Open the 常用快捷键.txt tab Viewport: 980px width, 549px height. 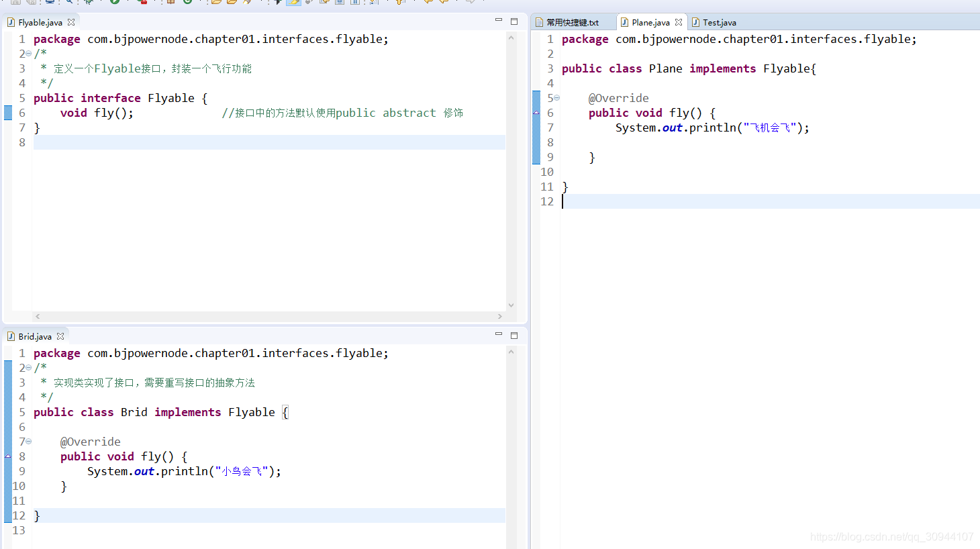tap(573, 22)
